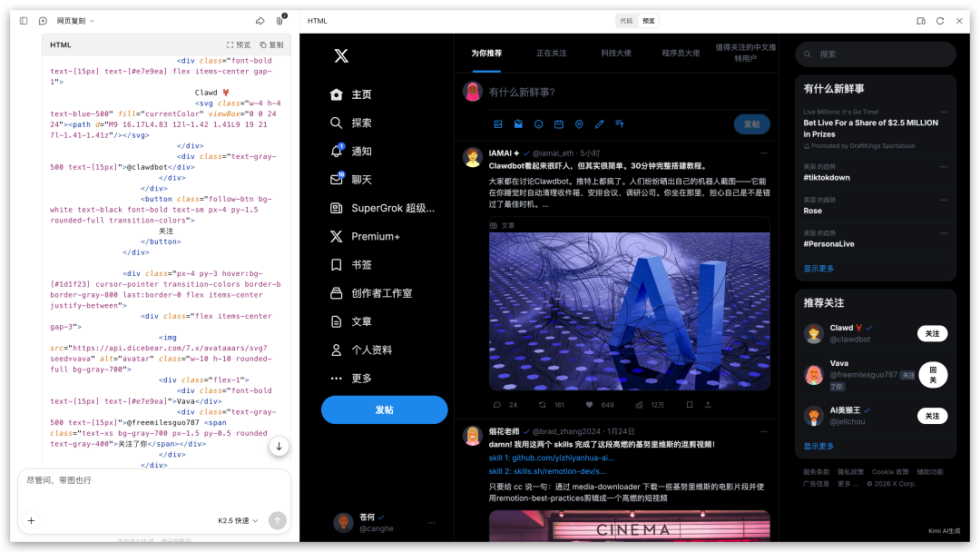Bookmark IAMAI's post
980x552 pixels.
[690, 405]
